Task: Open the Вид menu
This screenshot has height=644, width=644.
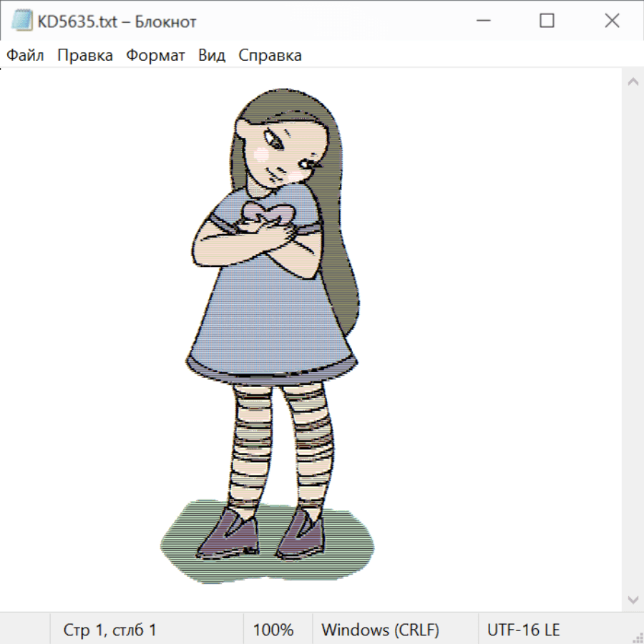Action: [x=212, y=56]
